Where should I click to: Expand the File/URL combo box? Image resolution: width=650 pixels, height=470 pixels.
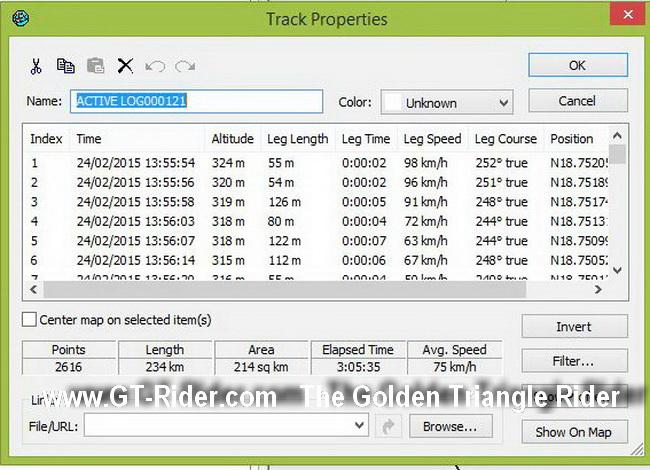[361, 426]
